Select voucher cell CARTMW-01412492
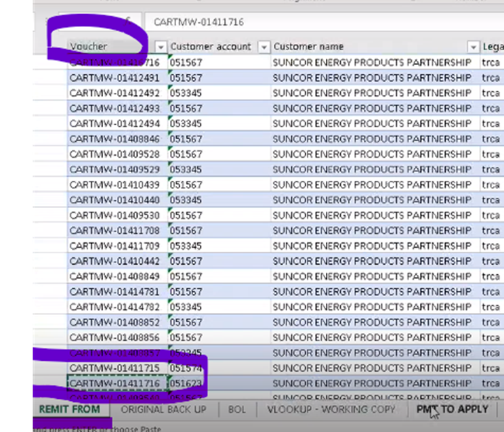 118,93
